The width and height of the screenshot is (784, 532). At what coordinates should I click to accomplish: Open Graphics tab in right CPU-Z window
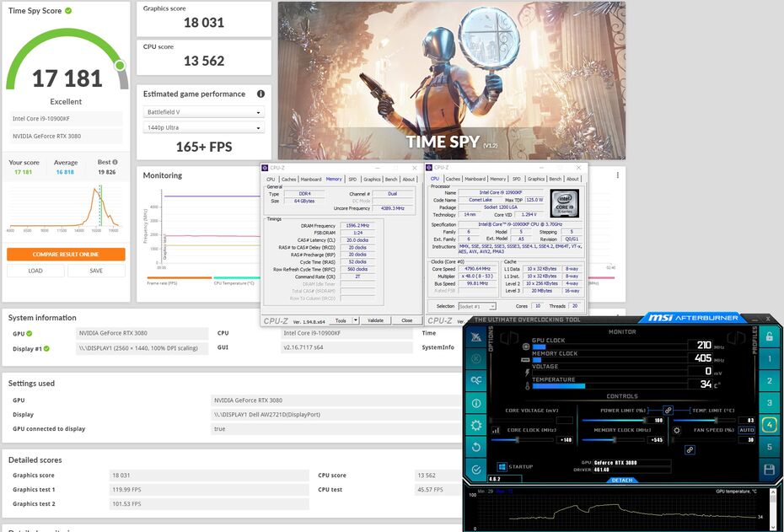[535, 179]
